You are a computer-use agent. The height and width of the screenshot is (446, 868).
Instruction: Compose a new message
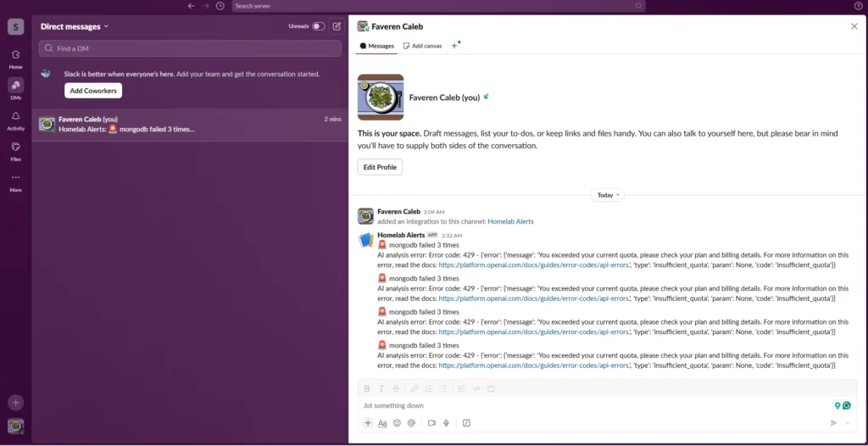point(337,26)
